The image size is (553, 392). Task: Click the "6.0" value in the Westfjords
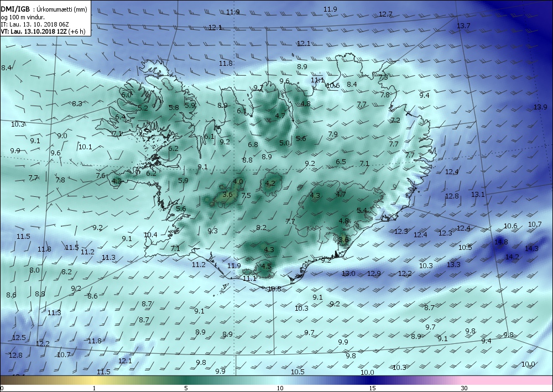coord(126,95)
